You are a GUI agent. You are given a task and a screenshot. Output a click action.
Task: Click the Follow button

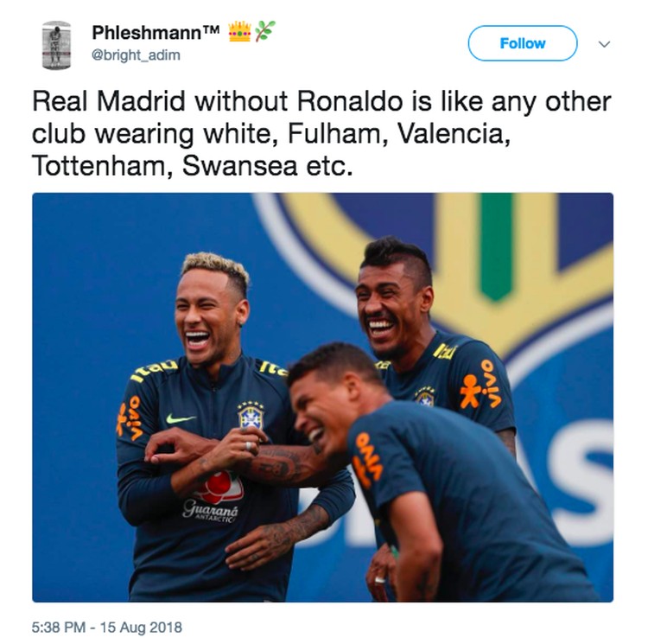[523, 43]
